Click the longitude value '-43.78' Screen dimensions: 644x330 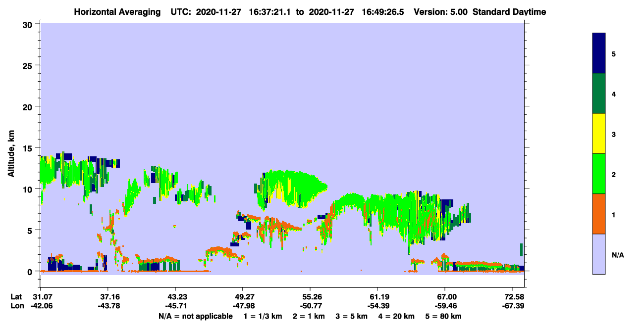[108, 306]
